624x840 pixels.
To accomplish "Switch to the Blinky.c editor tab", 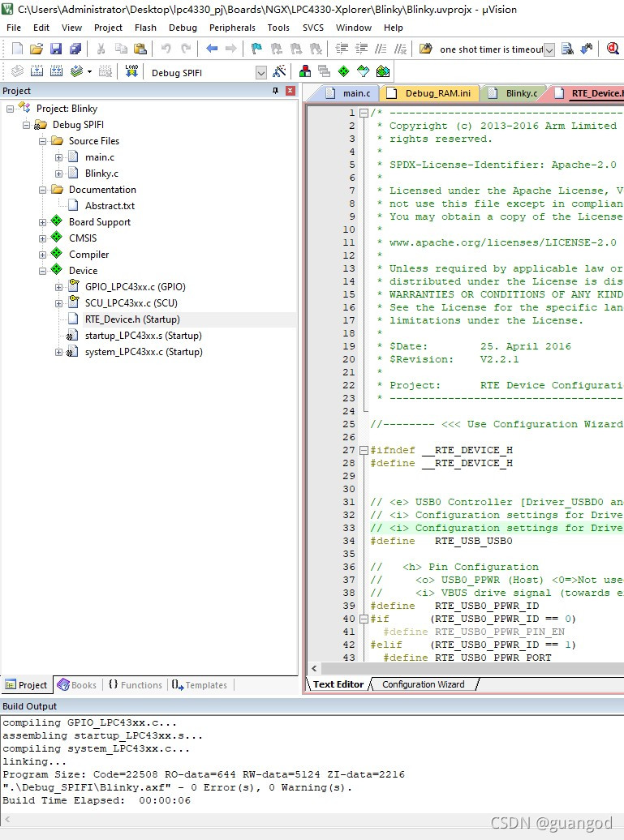I will click(x=513, y=93).
